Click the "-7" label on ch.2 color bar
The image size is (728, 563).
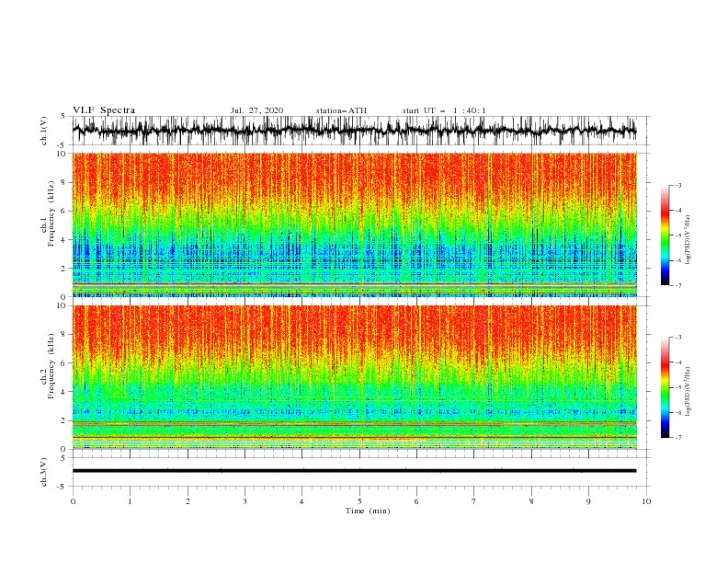(x=678, y=438)
